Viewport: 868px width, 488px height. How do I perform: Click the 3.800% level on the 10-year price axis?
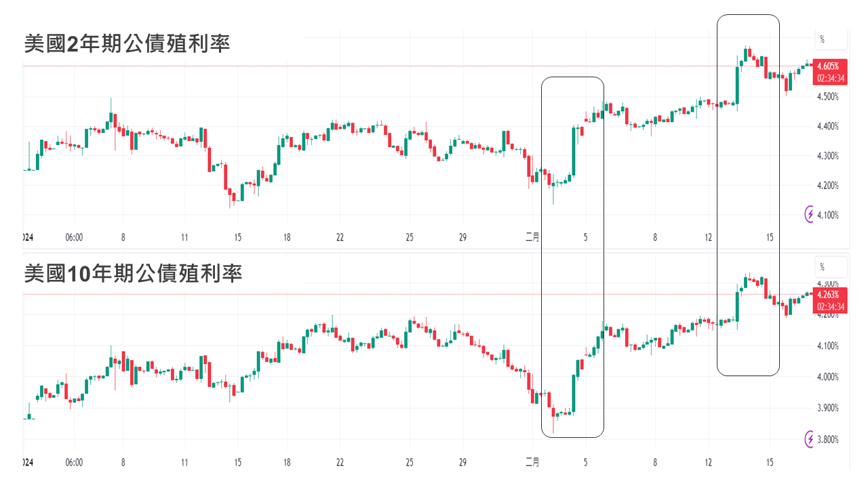827,439
